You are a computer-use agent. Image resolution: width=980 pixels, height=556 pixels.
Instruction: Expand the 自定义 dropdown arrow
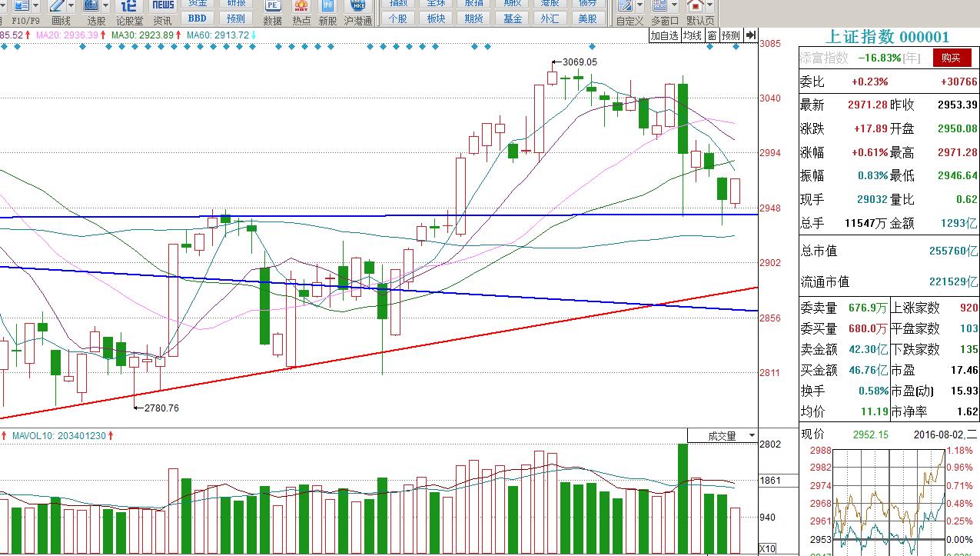point(639,6)
